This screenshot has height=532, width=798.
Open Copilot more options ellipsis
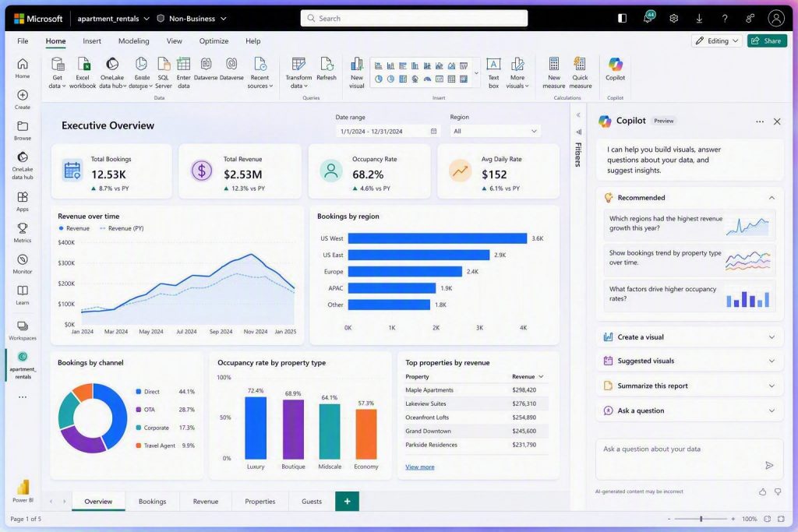tap(759, 122)
